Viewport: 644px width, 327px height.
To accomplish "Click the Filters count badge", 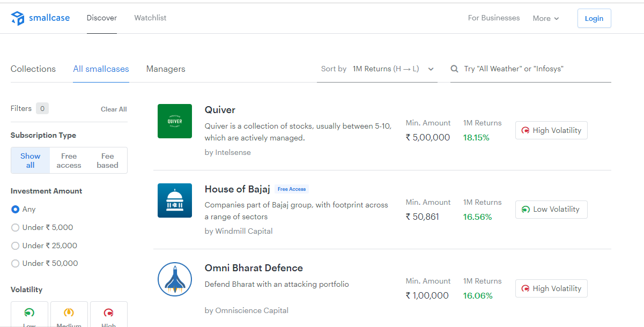I will coord(42,109).
